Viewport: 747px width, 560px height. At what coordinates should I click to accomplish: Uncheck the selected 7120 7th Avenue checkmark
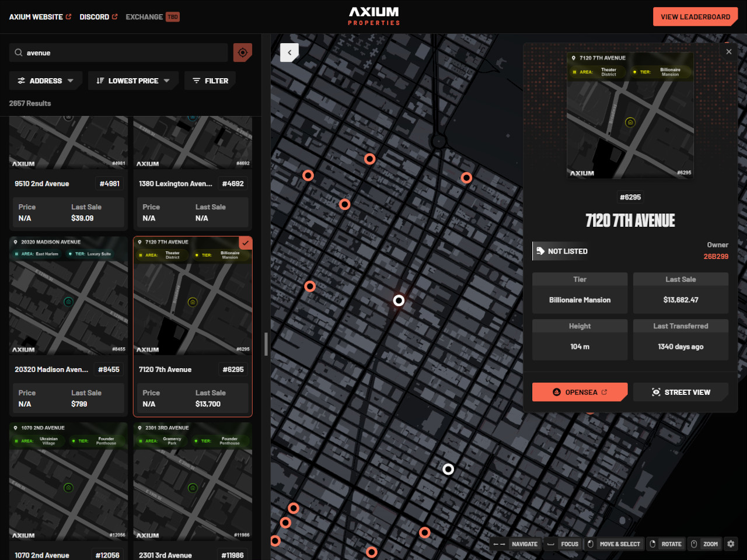pos(246,243)
